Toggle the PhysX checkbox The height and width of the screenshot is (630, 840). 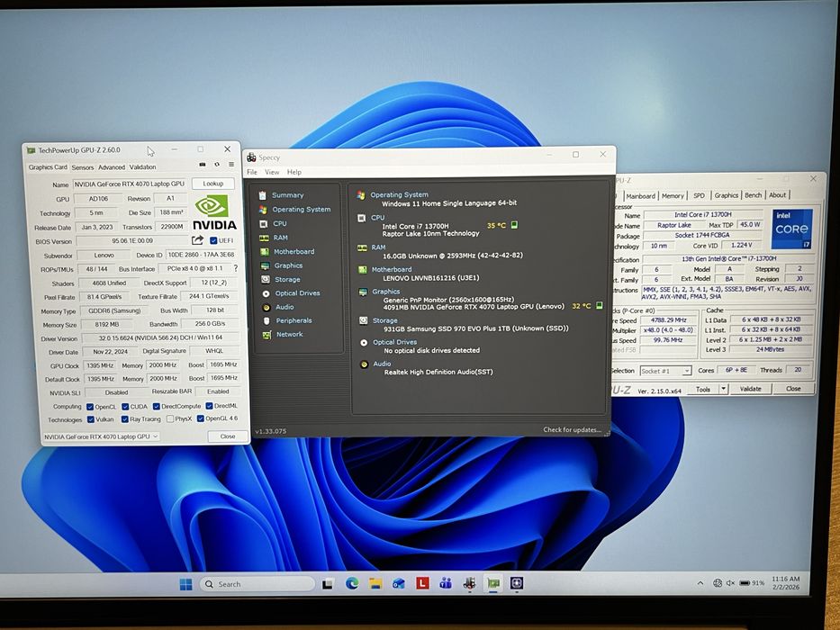(168, 419)
